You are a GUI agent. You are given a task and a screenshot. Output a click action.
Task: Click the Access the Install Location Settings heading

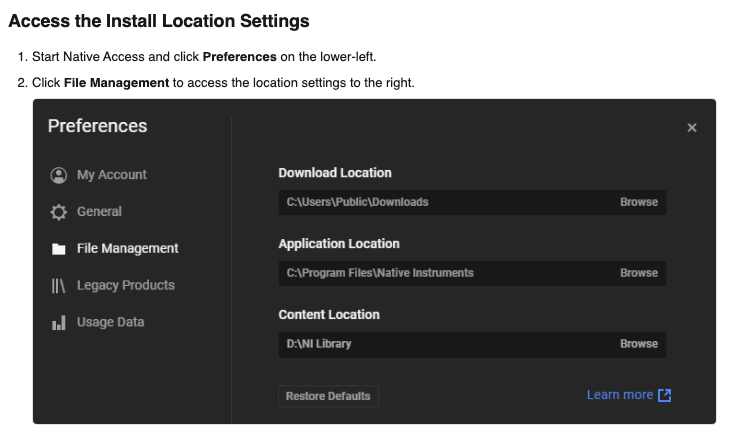(159, 21)
